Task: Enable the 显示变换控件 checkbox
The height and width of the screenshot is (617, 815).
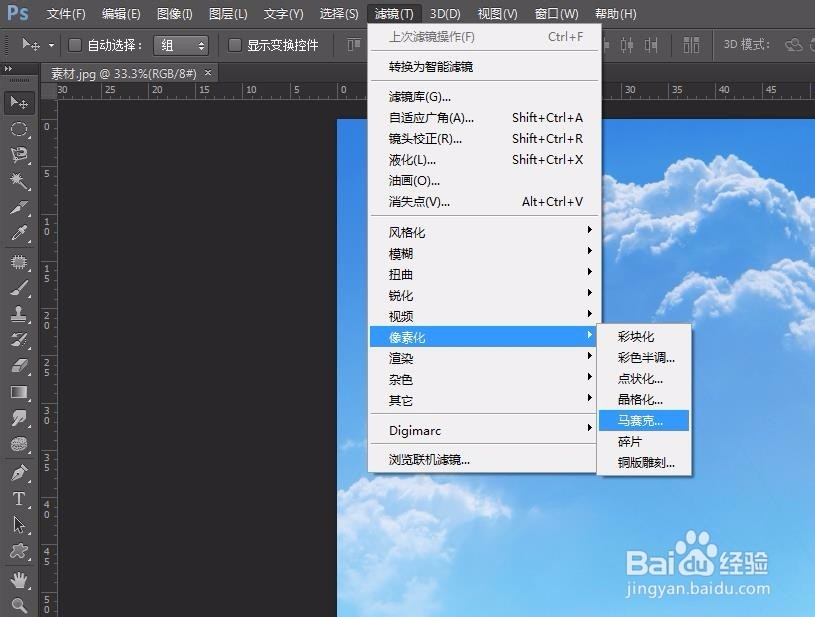Action: click(234, 45)
